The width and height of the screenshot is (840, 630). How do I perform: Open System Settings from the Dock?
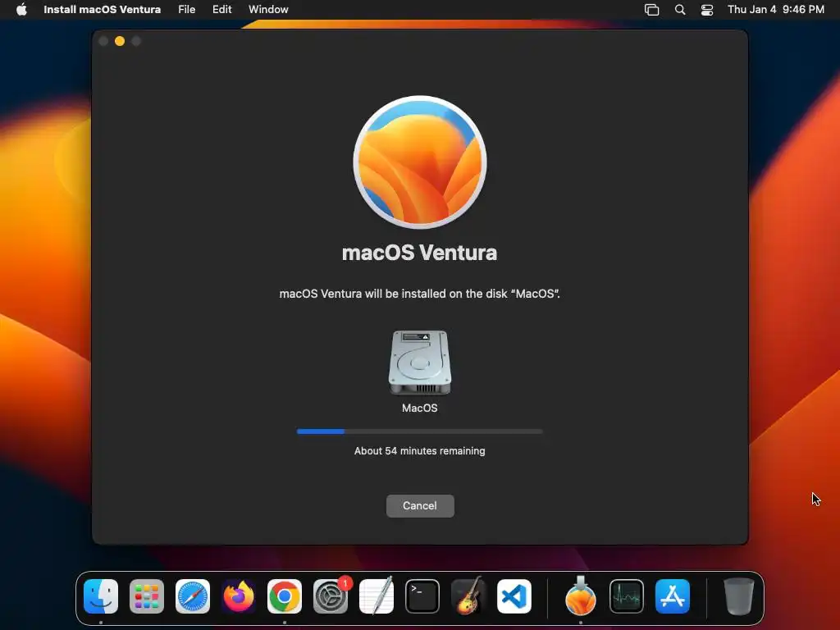331,596
